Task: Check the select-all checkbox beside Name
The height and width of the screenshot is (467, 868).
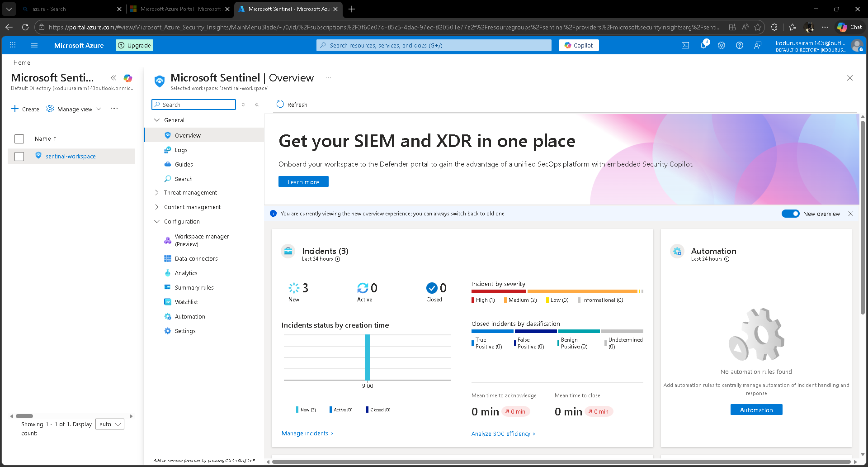Action: pos(19,139)
